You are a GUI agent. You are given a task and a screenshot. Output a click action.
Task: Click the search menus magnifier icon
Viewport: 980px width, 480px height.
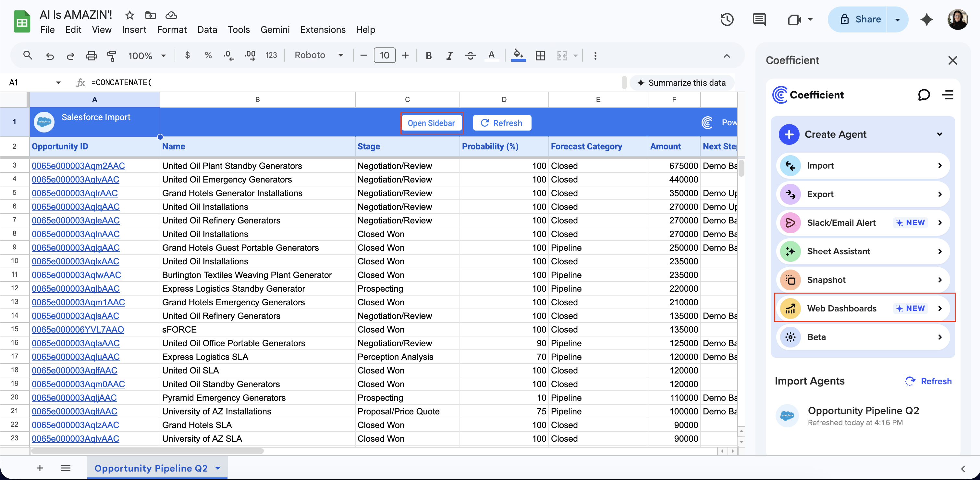click(27, 56)
